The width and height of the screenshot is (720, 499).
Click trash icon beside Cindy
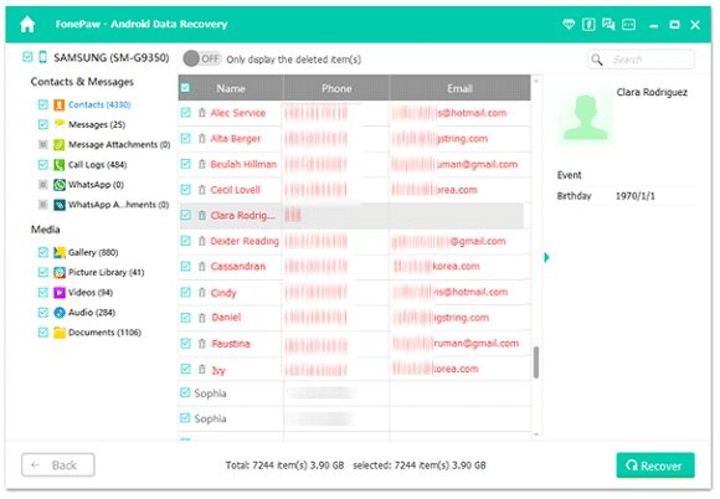(x=202, y=292)
